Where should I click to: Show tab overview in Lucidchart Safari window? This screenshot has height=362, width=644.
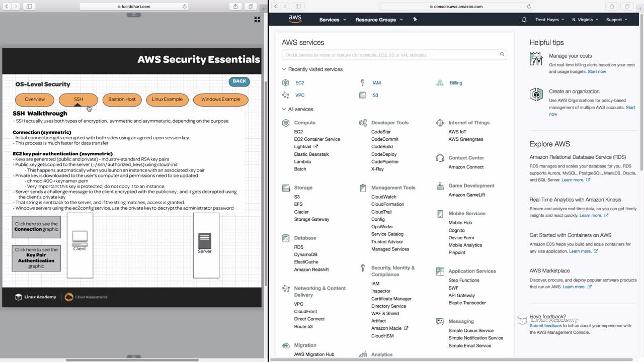251,7
